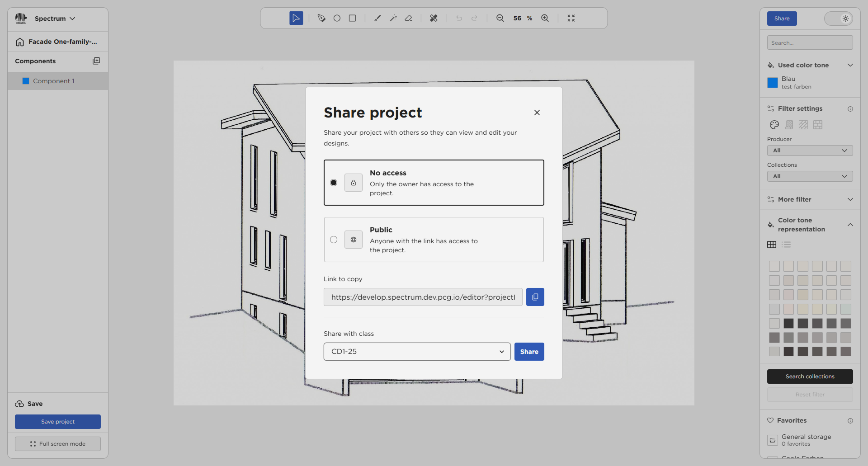Copy the project link to clipboard

(x=535, y=297)
